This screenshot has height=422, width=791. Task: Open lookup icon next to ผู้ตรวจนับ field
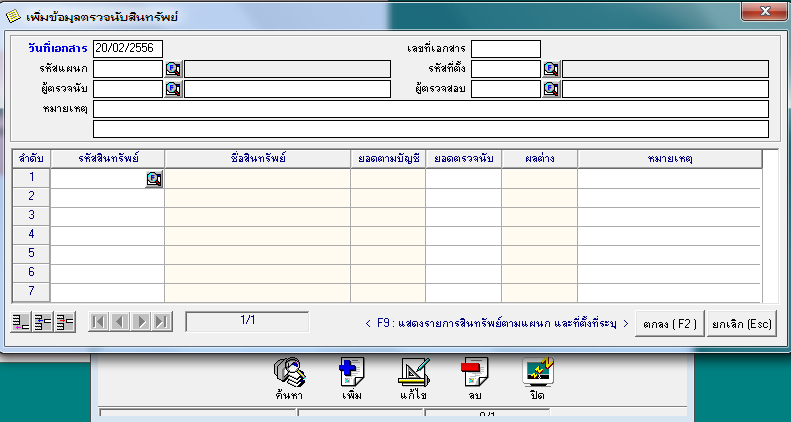point(172,89)
